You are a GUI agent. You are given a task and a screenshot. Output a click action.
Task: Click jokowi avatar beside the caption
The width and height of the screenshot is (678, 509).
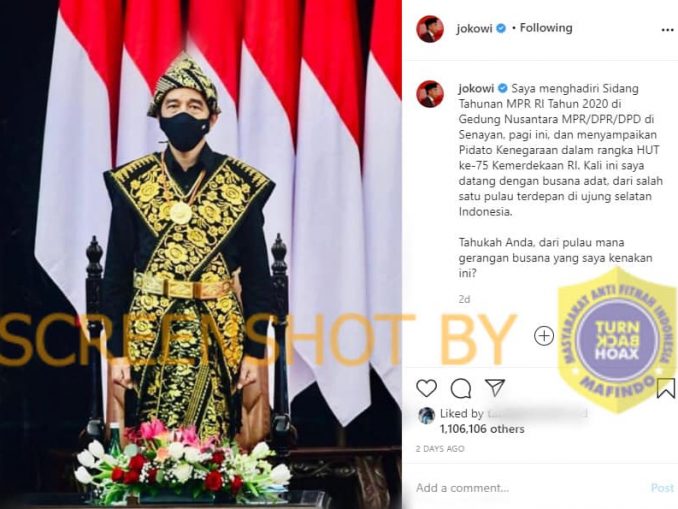430,94
